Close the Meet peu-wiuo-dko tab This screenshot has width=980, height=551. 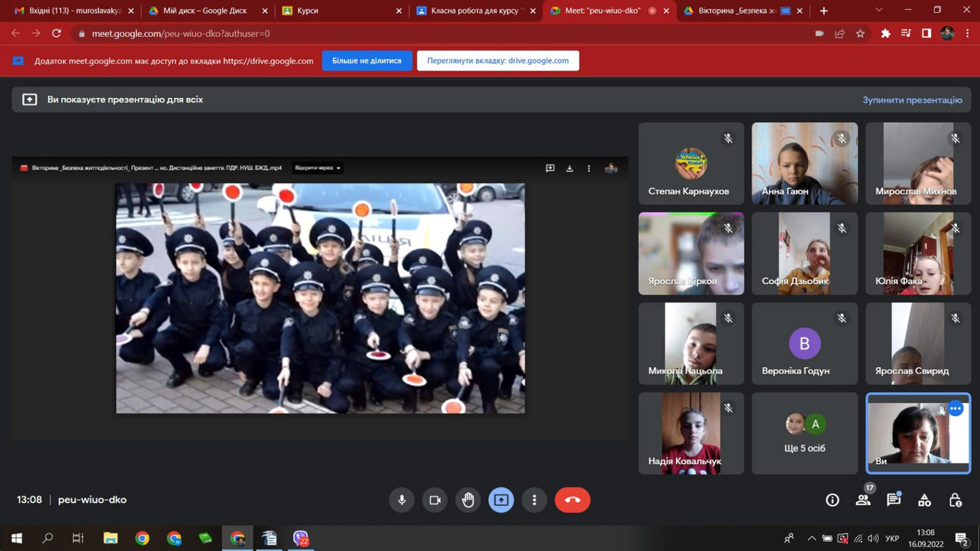coord(665,11)
